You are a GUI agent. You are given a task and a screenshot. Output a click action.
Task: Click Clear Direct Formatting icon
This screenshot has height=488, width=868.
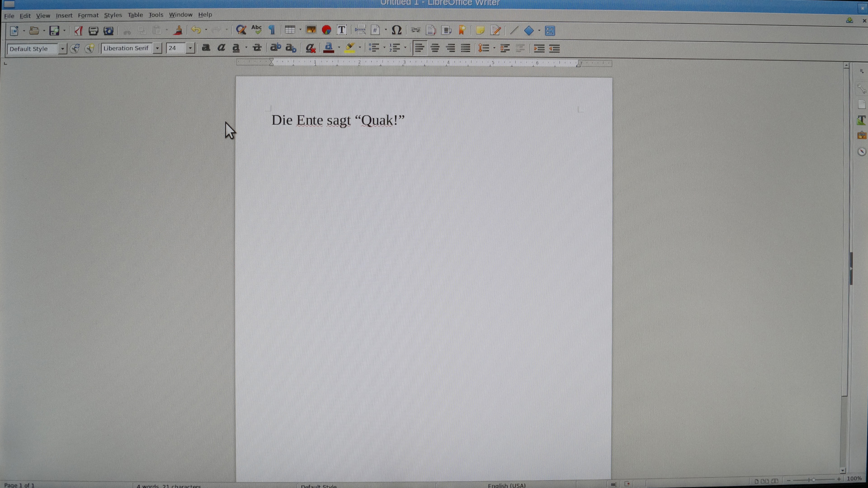click(310, 48)
